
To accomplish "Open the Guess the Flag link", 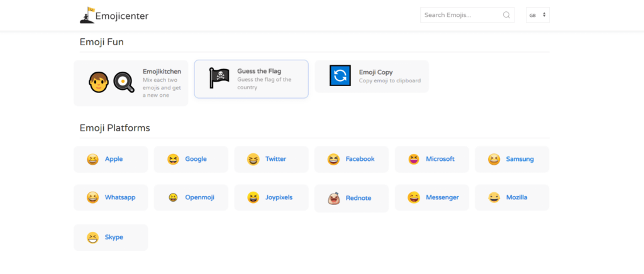I will [x=259, y=72].
